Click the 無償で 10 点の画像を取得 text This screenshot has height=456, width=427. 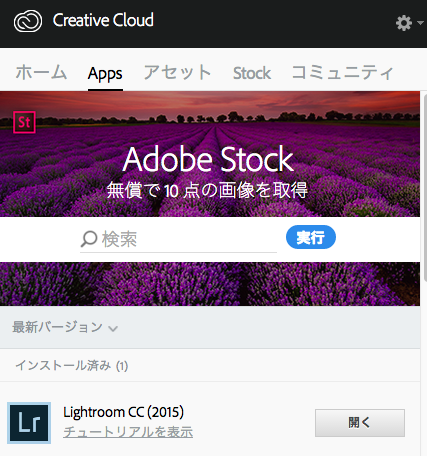click(x=207, y=190)
